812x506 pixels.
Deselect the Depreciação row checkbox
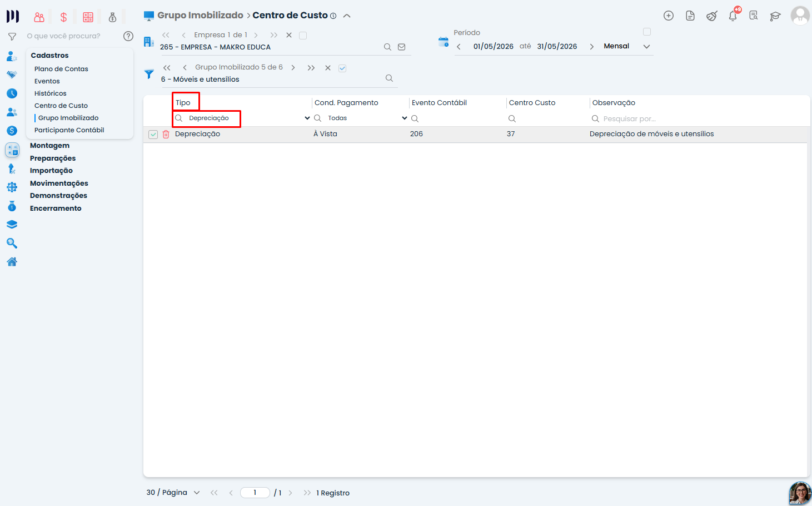[x=153, y=135]
